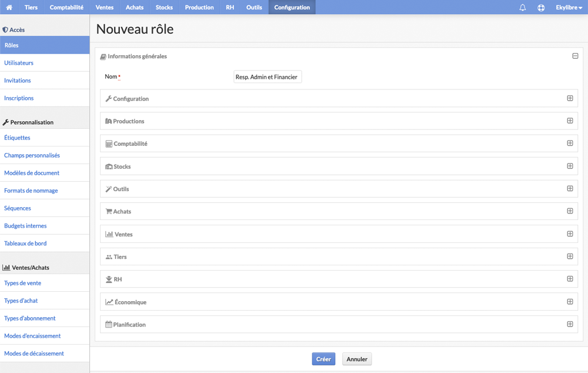Click the help lifebuoy icon
The image size is (588, 373).
[541, 8]
